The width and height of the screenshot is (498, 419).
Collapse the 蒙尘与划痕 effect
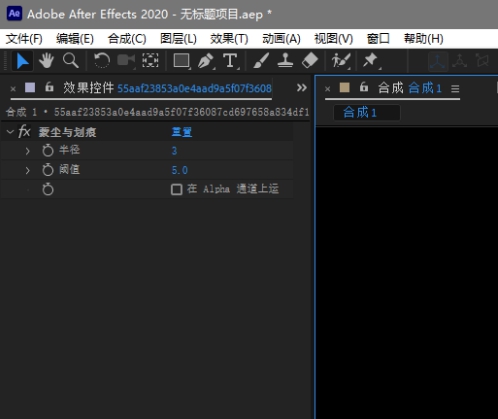coord(10,132)
